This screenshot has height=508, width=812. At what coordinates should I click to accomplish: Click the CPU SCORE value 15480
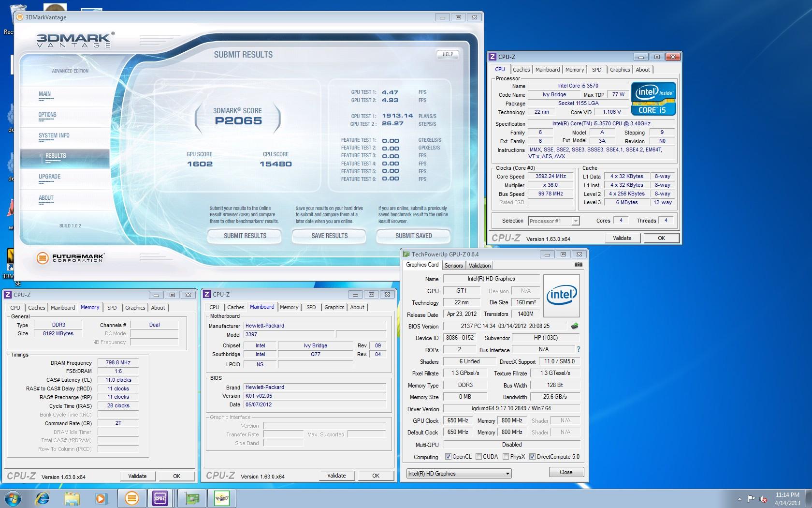click(x=275, y=164)
